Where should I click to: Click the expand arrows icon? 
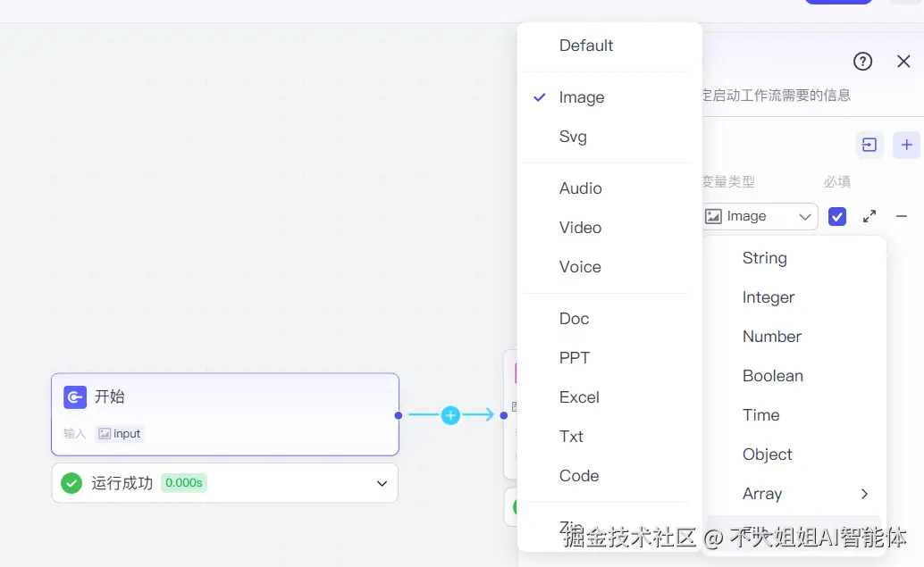tap(869, 216)
